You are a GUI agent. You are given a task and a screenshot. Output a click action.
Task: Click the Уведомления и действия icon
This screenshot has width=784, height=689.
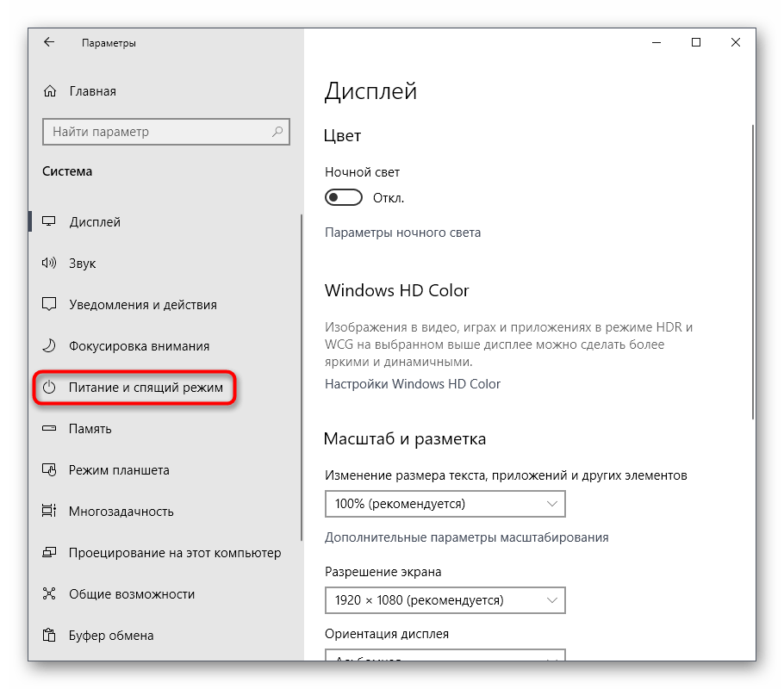[x=50, y=305]
